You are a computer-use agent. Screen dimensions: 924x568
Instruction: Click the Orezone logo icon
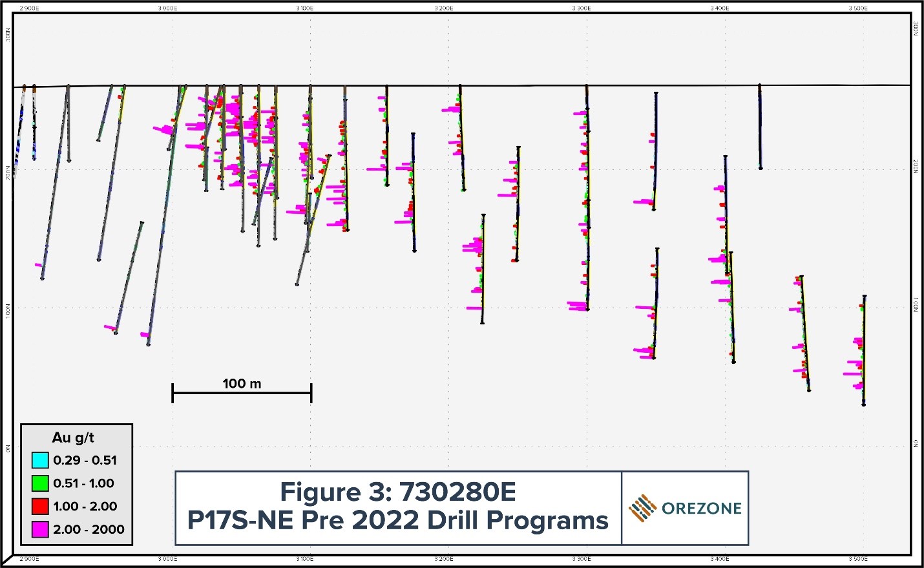pyautogui.click(x=644, y=508)
